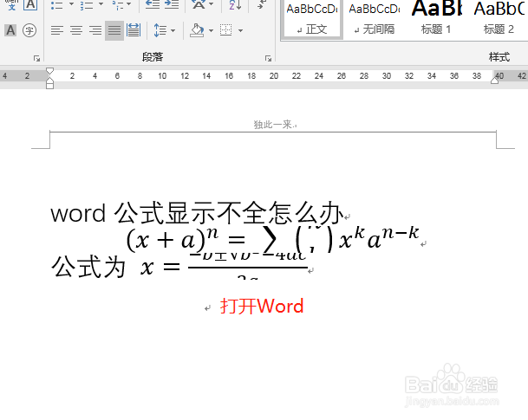This screenshot has width=528, height=420.
Task: Open Asian layout dropdown arrow
Action: pyautogui.click(x=212, y=4)
